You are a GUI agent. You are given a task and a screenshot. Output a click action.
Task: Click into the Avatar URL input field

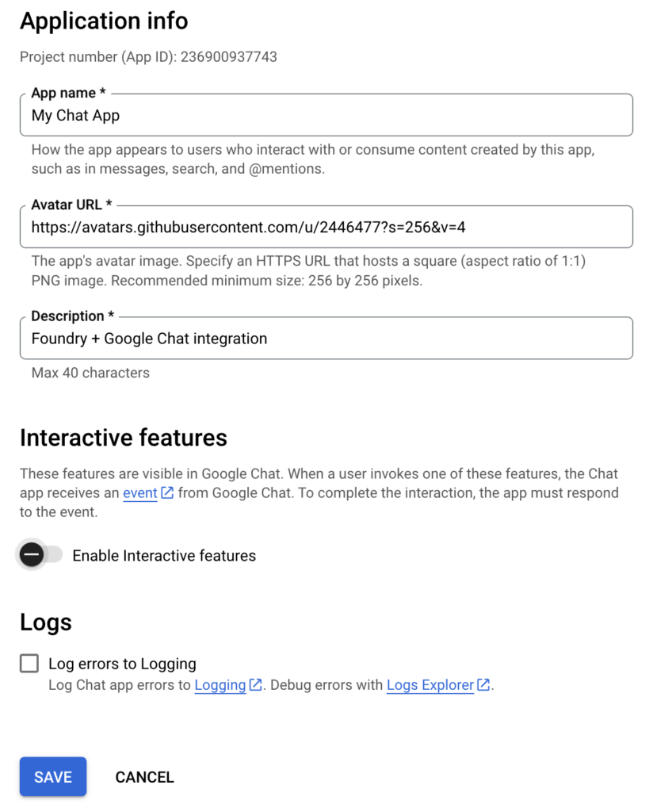point(326,227)
